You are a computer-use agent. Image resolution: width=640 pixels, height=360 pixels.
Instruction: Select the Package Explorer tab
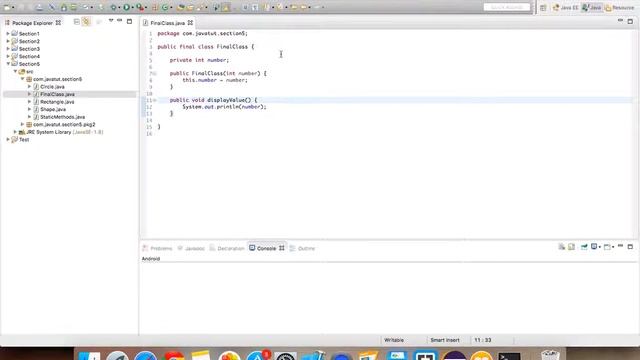[33, 23]
